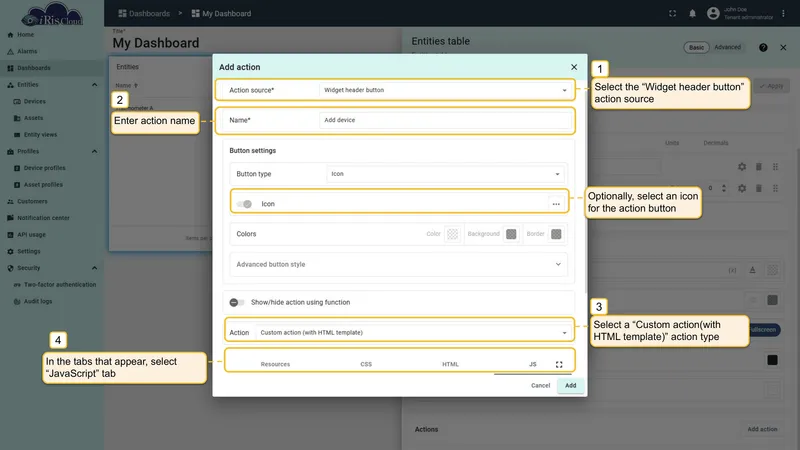Open help icon in Entities table panel
Viewport: 800px width, 450px height.
(x=763, y=47)
